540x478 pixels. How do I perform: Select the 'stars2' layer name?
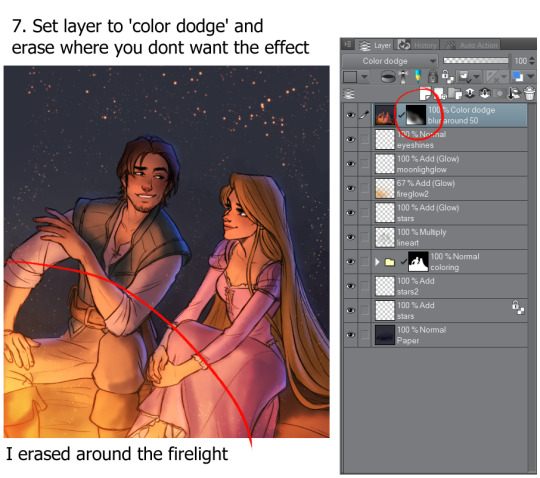pyautogui.click(x=408, y=292)
